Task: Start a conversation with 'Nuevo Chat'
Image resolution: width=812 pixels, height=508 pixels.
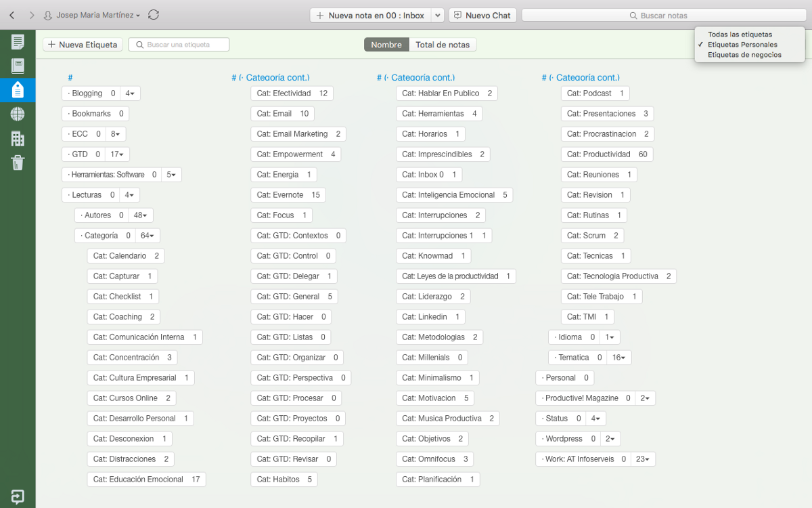Action: 482,14
